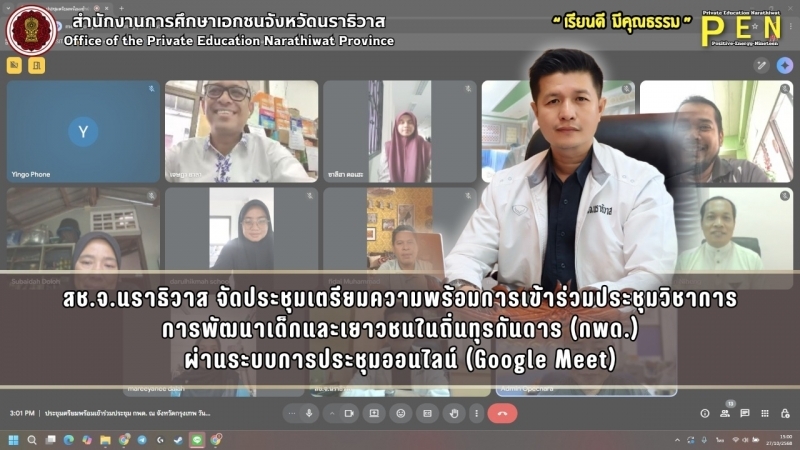The width and height of the screenshot is (800, 450).
Task: Open a new browser tab with plus
Action: pos(121,8)
